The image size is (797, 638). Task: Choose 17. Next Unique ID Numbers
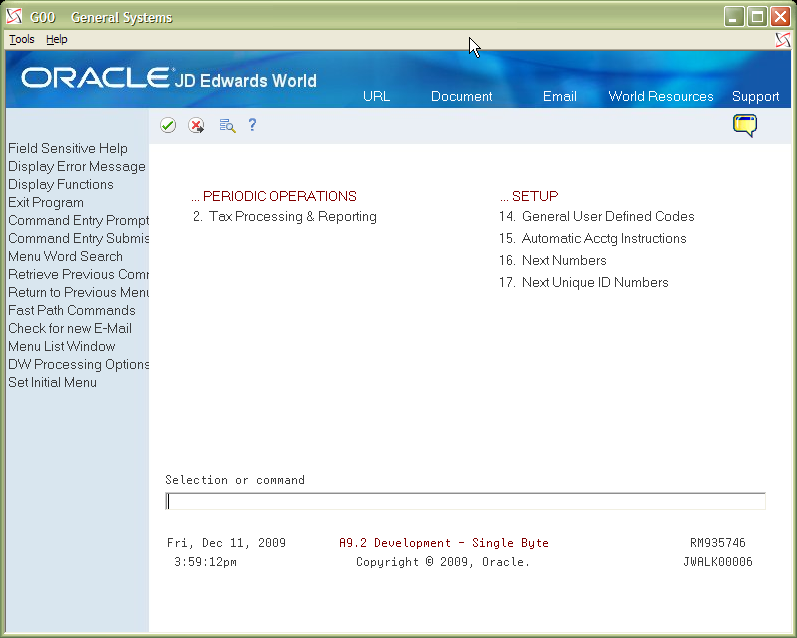coord(584,282)
